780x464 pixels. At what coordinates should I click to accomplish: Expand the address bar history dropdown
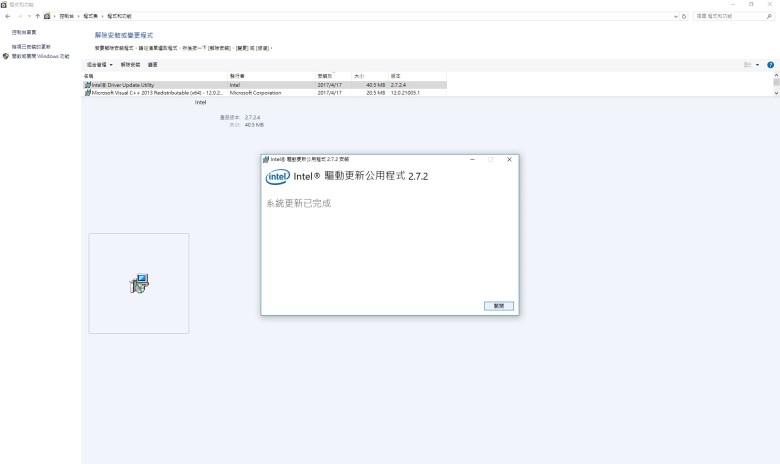676,16
